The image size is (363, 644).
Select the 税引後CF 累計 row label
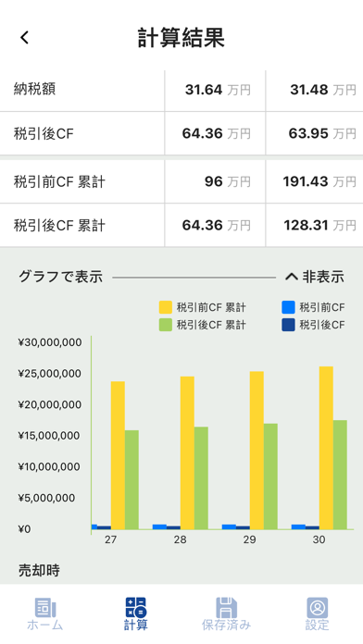[x=59, y=226]
